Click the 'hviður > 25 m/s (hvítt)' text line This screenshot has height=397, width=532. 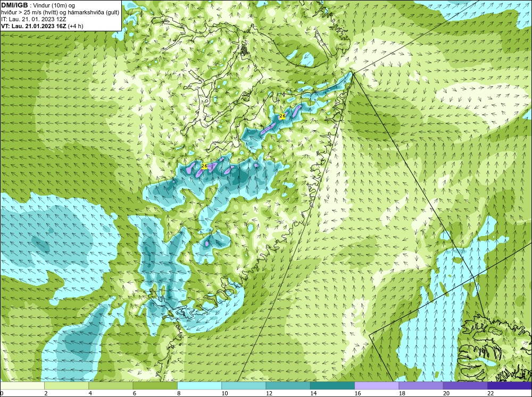point(60,12)
